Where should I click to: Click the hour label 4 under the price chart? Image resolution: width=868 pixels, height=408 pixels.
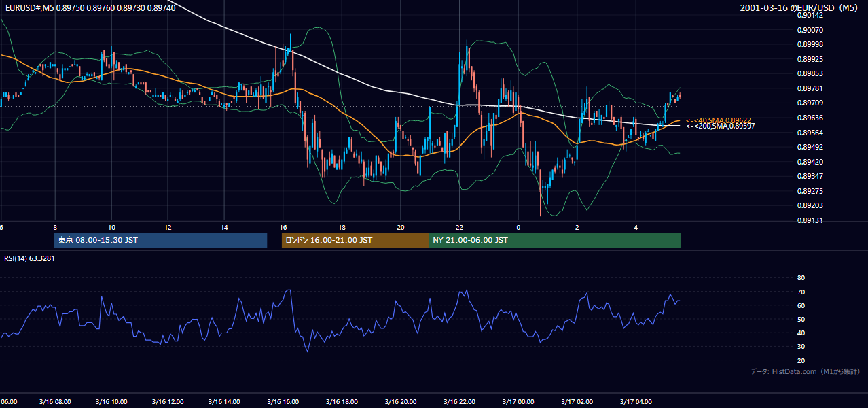tap(636, 227)
